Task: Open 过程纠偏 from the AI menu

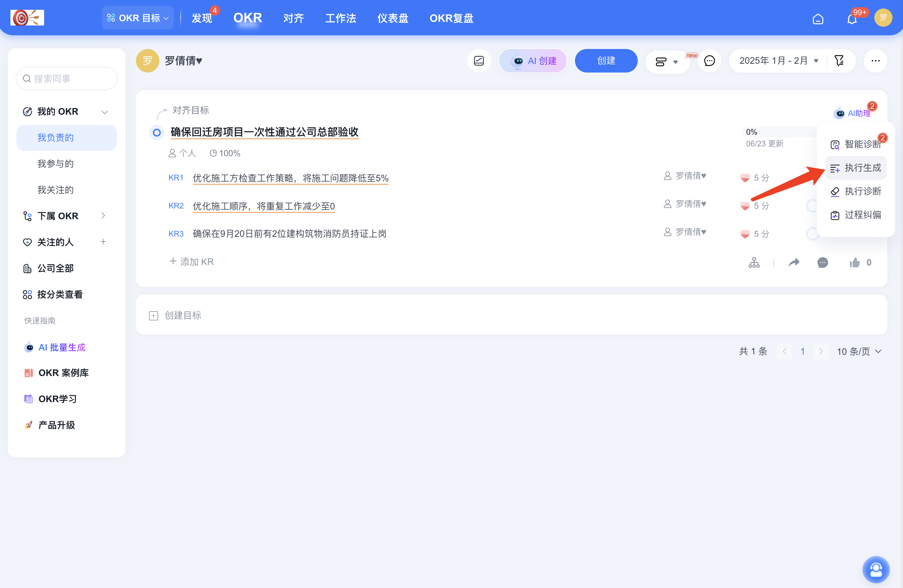Action: 863,215
